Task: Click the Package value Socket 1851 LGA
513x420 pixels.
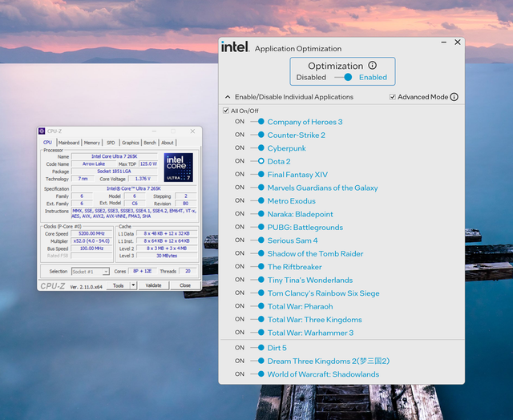Action: tap(115, 171)
